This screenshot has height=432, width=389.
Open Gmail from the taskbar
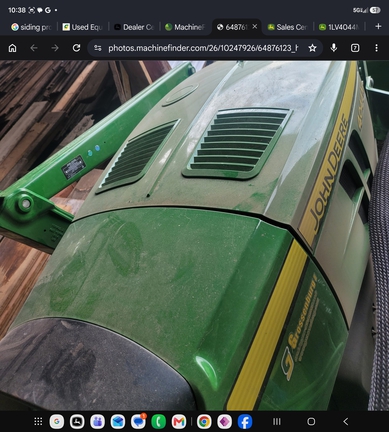(x=179, y=422)
